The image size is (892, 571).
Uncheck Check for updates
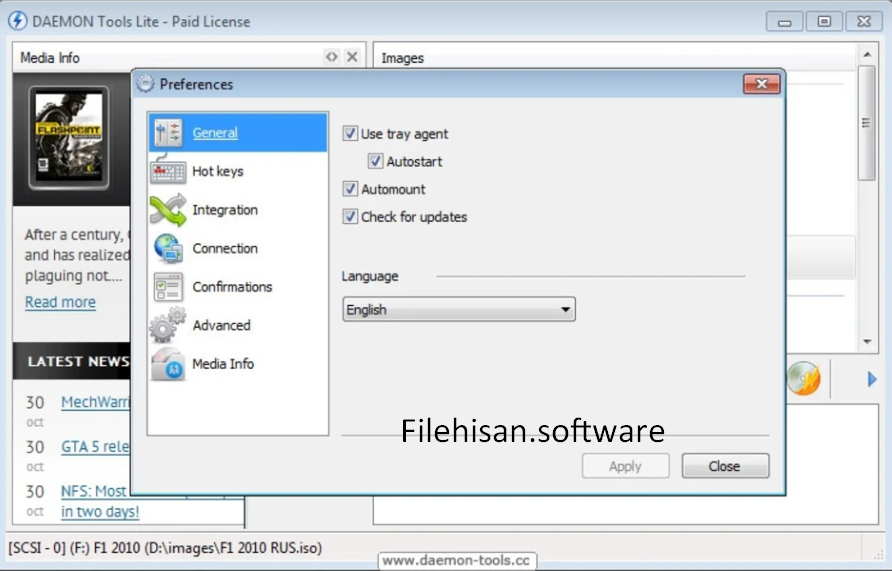tap(350, 217)
